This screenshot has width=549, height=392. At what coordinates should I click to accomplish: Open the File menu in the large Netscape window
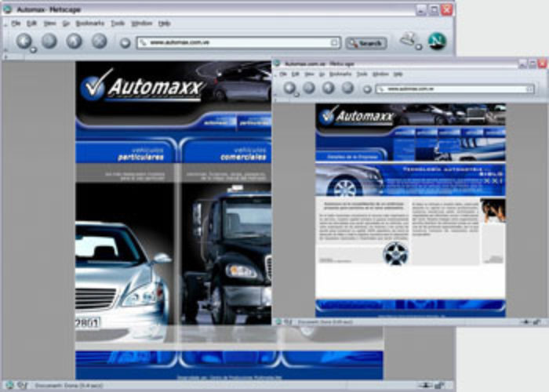(x=16, y=24)
